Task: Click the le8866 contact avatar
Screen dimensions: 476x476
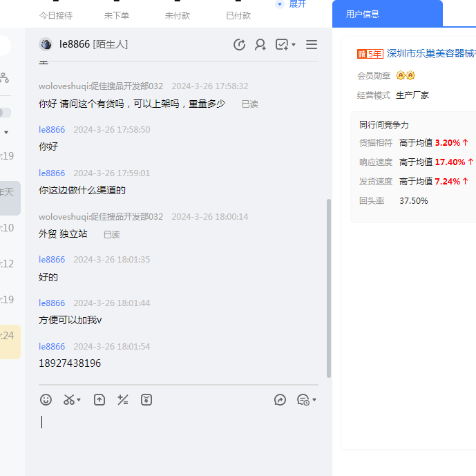Action: (46, 45)
